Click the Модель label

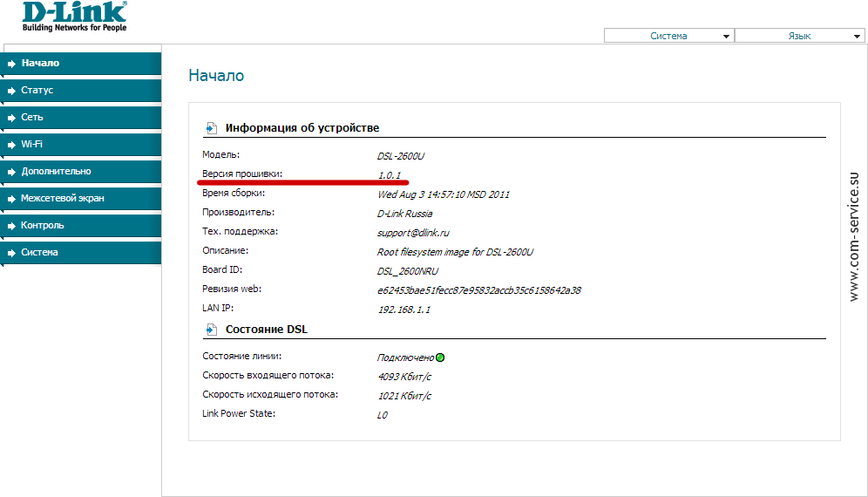220,154
